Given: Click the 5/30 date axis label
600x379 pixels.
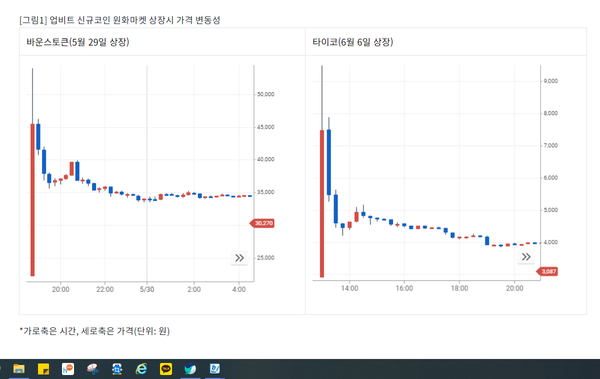Looking at the screenshot, I should click(147, 289).
